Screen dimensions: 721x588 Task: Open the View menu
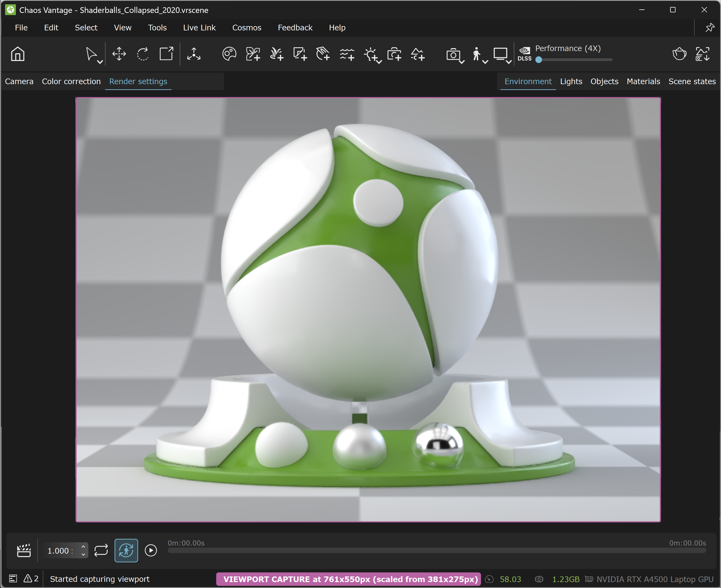[123, 27]
